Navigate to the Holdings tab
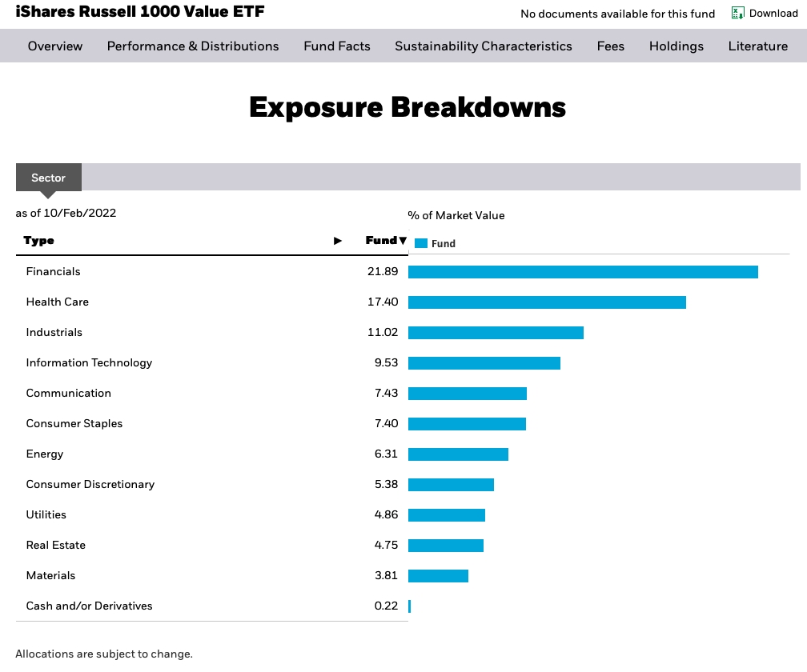The image size is (807, 672). (677, 46)
